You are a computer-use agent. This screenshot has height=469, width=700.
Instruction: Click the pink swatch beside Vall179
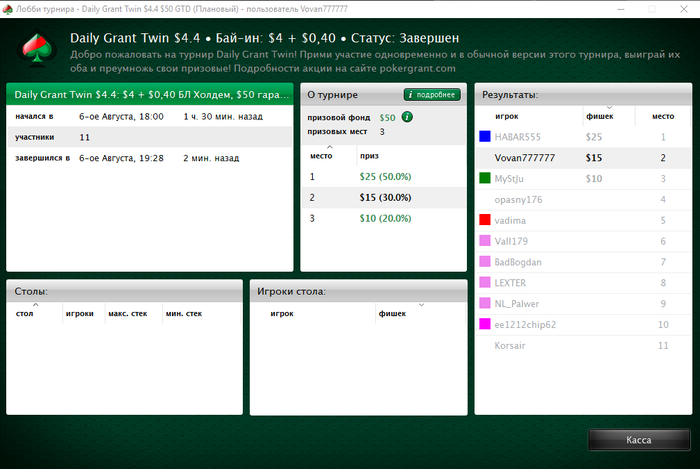(x=485, y=241)
